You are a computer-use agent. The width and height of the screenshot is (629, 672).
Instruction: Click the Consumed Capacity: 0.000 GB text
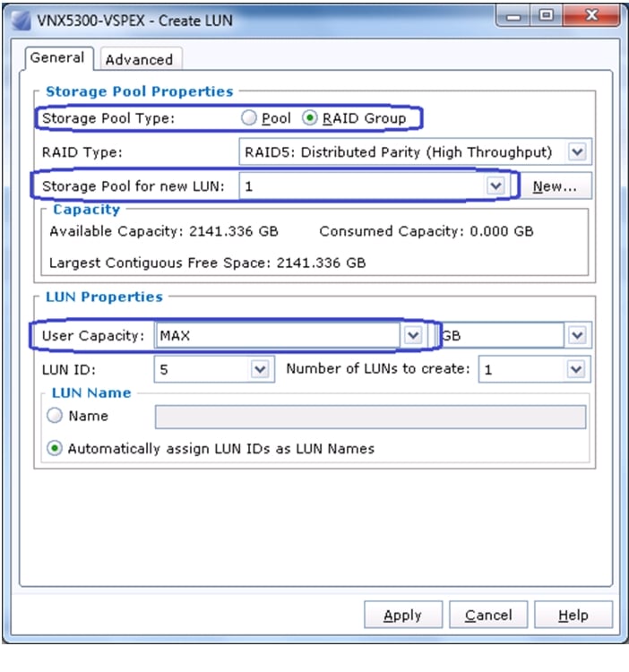coord(427,231)
